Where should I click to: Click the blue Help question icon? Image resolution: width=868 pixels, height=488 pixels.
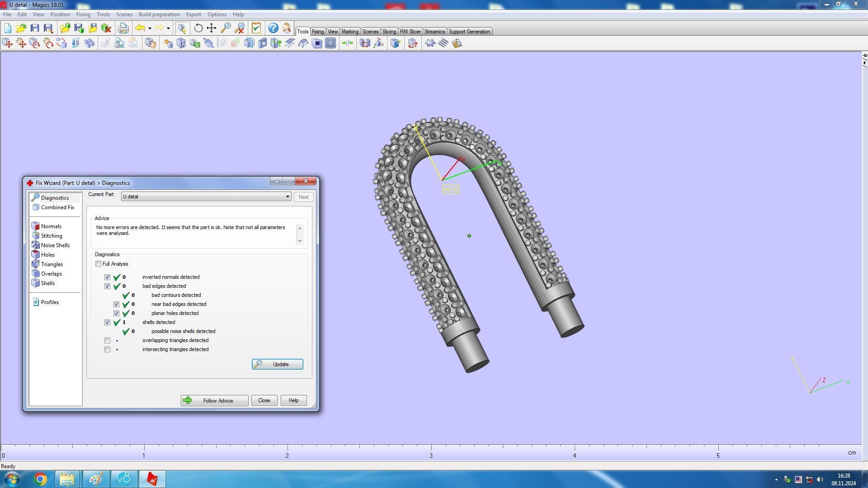point(273,28)
